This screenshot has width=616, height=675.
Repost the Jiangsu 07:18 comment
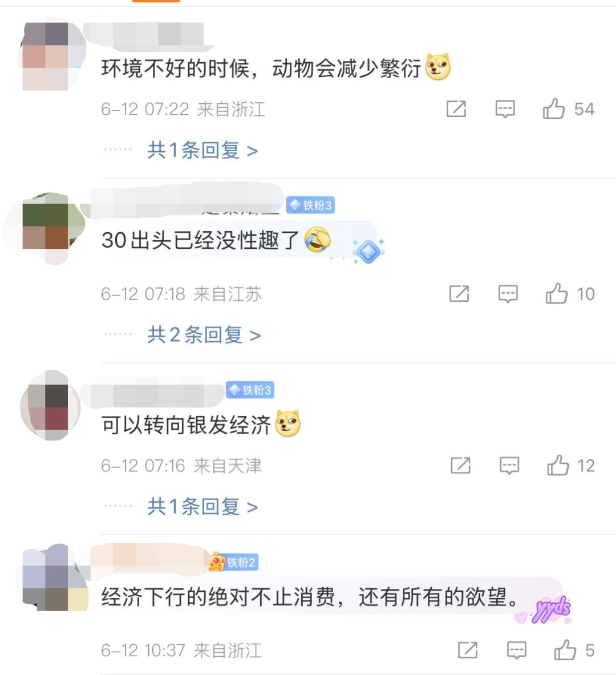click(459, 294)
